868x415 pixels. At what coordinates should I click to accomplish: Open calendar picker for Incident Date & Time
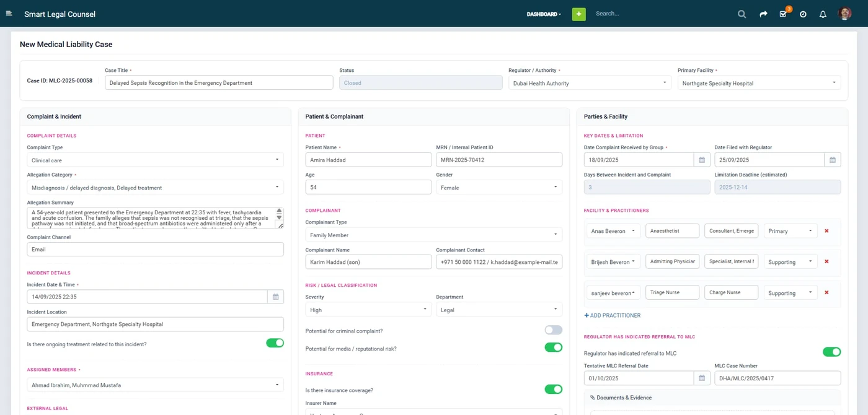point(276,297)
